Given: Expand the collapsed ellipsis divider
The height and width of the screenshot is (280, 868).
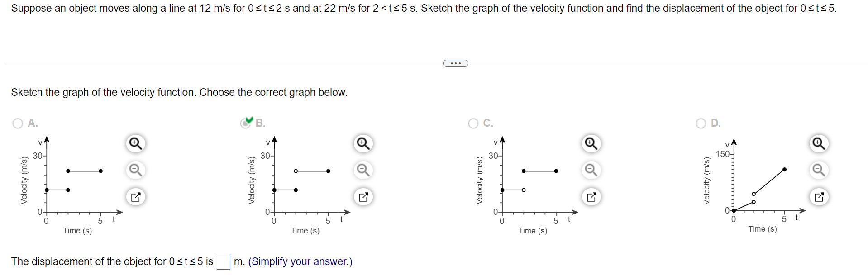Looking at the screenshot, I should point(455,63).
